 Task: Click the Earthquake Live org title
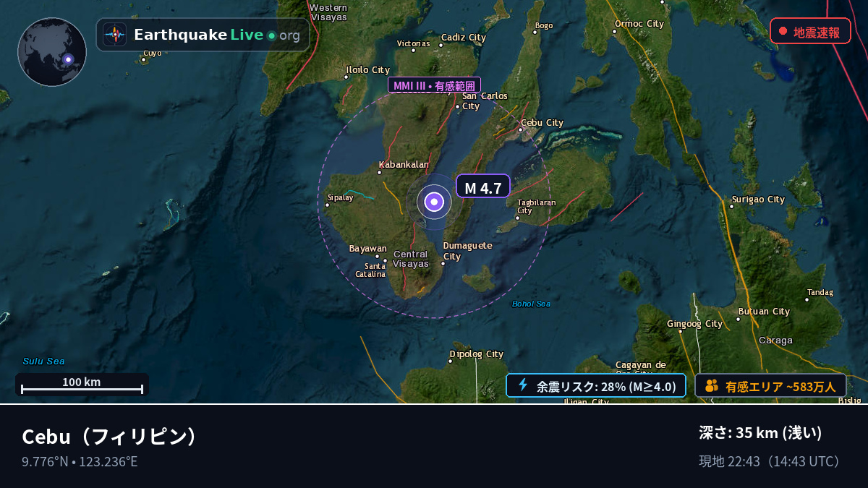pos(217,35)
